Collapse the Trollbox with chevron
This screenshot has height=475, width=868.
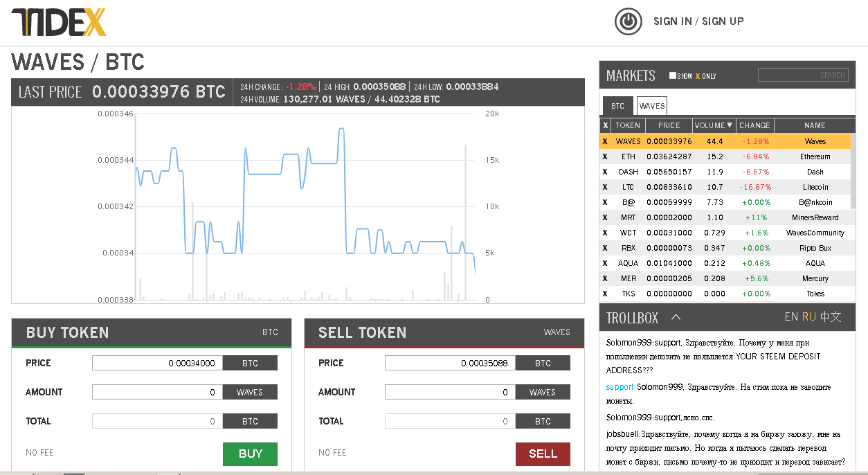click(676, 317)
